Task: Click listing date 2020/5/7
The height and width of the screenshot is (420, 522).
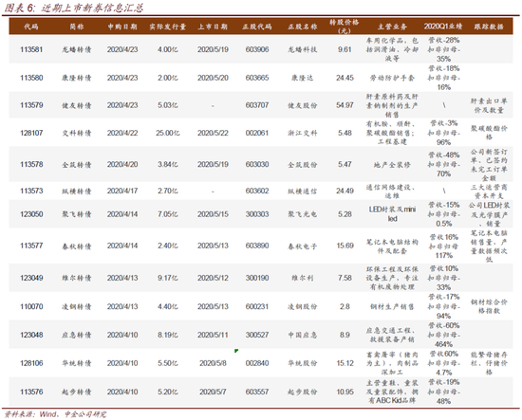Action: point(213,393)
